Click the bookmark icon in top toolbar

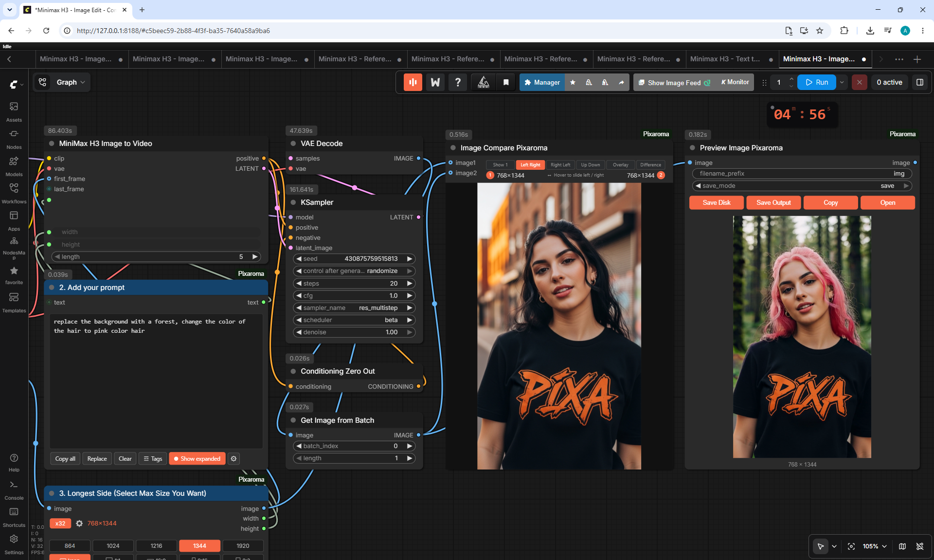(506, 82)
